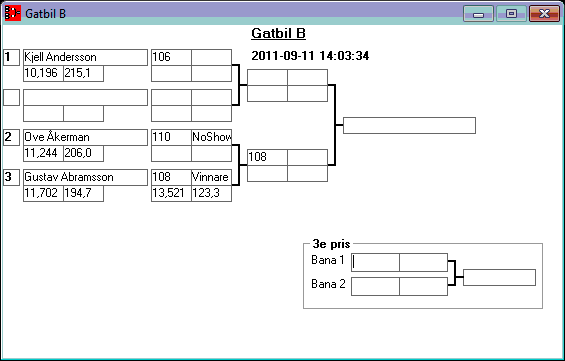Click the 3e pris winner field

coord(499,277)
